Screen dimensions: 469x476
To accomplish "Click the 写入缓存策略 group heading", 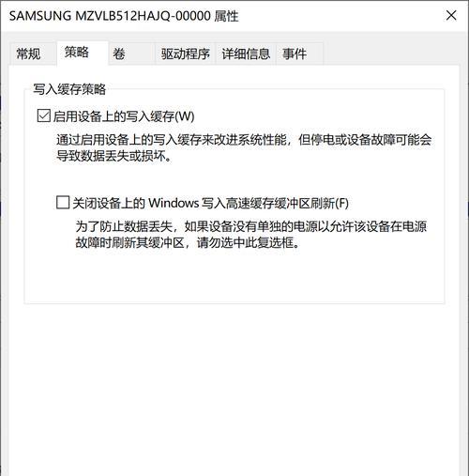I will coord(69,89).
